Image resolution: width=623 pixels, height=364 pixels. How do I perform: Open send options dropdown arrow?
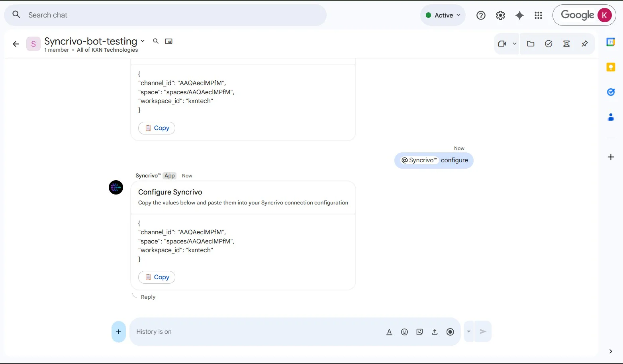[x=469, y=331]
